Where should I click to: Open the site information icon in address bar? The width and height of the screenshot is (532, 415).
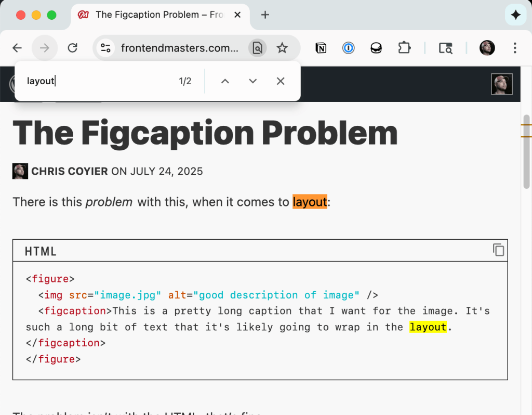click(106, 48)
